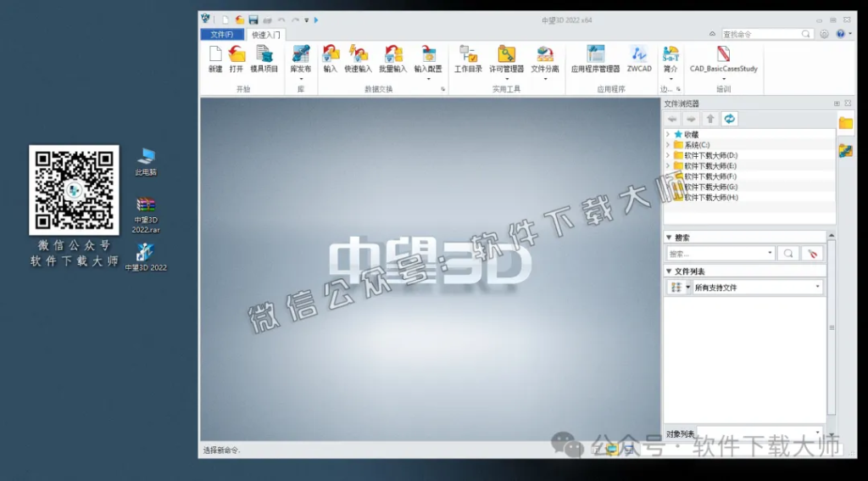The image size is (868, 481).
Task: Click the red clear-search icon button
Action: [812, 254]
